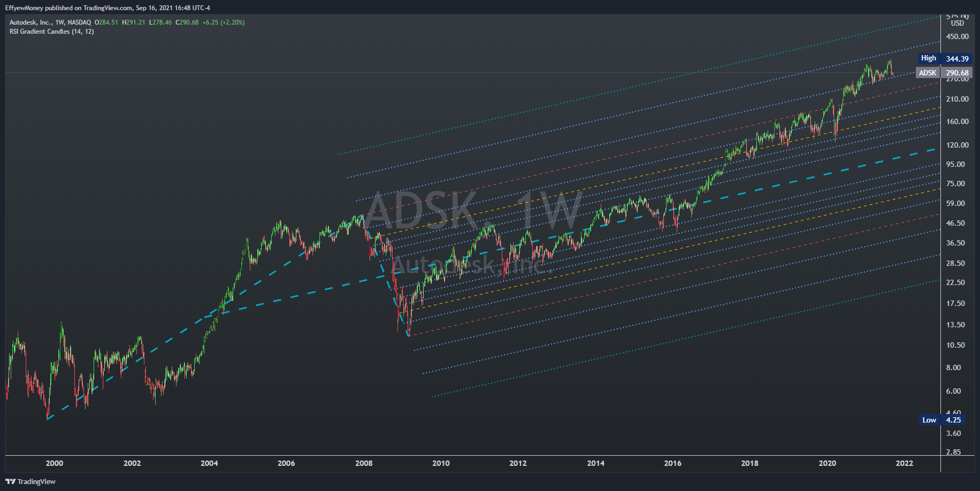This screenshot has height=491, width=980.
Task: Click the High 344.39 price label
Action: [x=945, y=58]
